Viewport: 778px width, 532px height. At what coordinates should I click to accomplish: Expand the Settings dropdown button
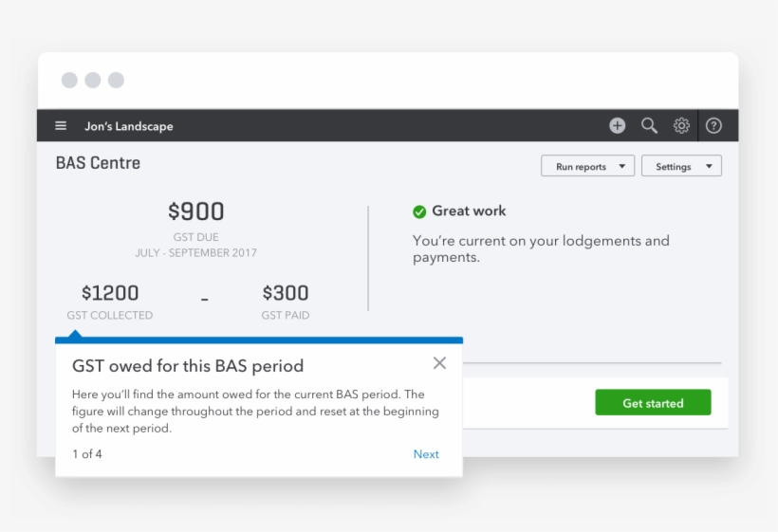[x=681, y=166]
